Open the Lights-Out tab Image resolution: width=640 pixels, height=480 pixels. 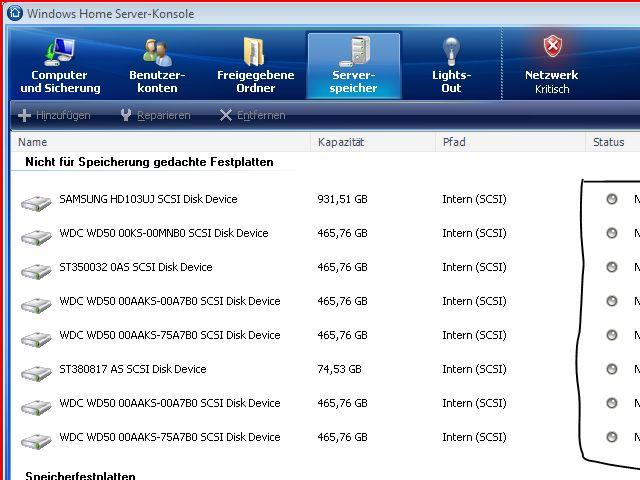click(x=451, y=65)
